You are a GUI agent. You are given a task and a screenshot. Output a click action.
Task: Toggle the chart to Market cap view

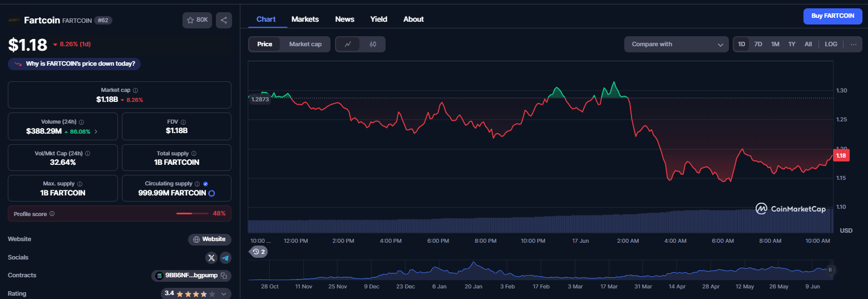click(x=305, y=44)
